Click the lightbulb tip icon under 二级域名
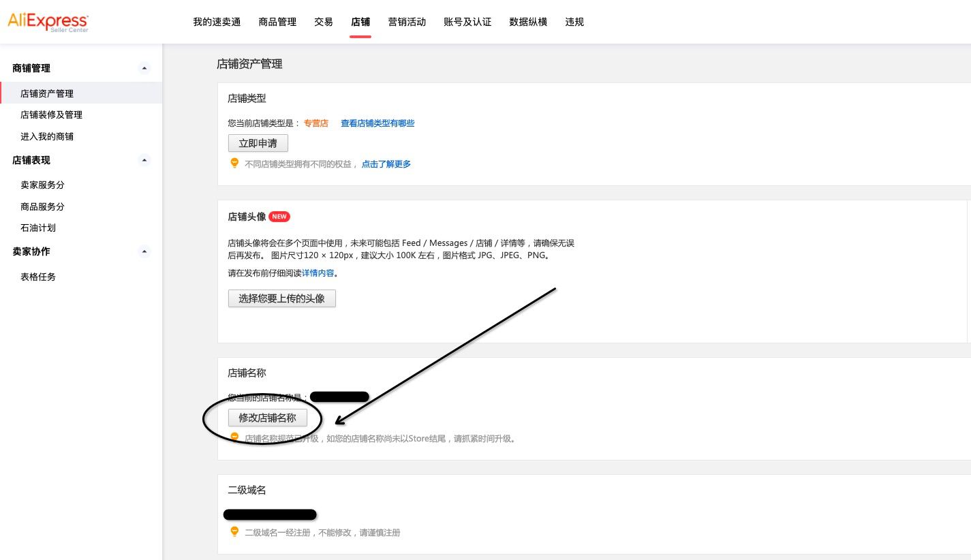 pyautogui.click(x=234, y=532)
